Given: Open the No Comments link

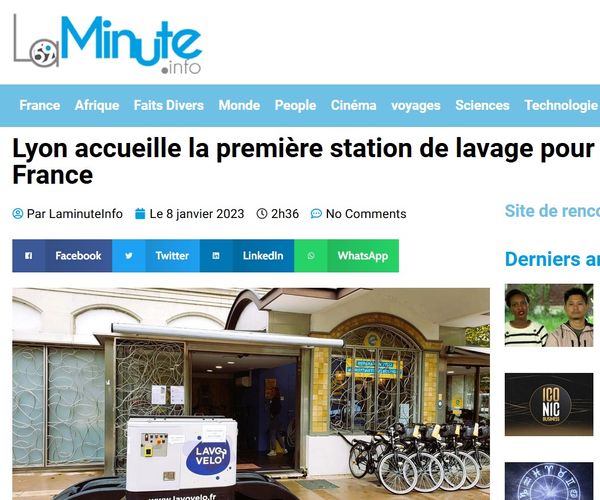Looking at the screenshot, I should pyautogui.click(x=366, y=213).
